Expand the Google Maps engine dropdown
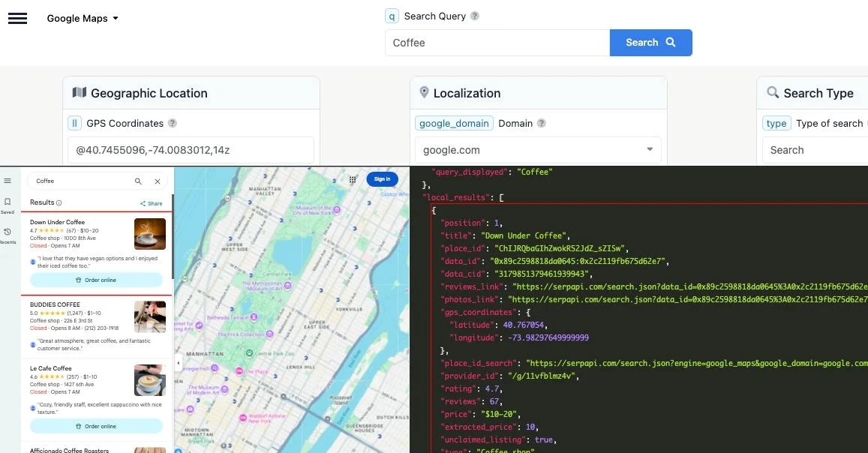This screenshot has height=453, width=868. pyautogui.click(x=83, y=18)
